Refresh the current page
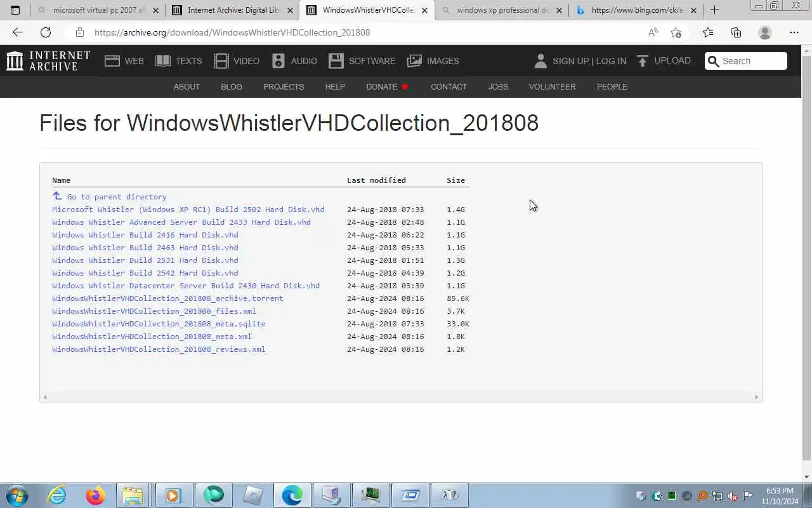812x508 pixels. pyautogui.click(x=46, y=32)
